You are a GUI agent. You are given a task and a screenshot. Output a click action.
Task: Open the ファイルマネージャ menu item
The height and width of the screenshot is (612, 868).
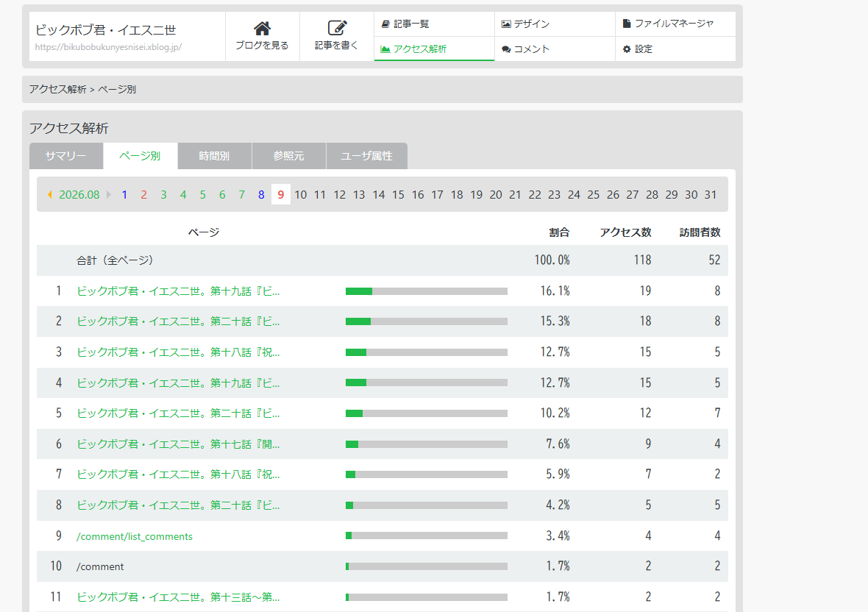pyautogui.click(x=675, y=24)
